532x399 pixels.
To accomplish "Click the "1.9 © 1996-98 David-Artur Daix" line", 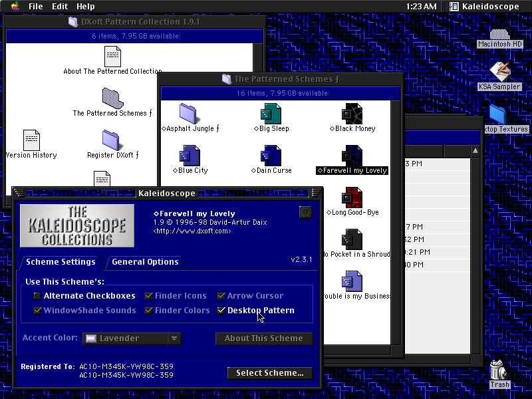I will [x=210, y=222].
